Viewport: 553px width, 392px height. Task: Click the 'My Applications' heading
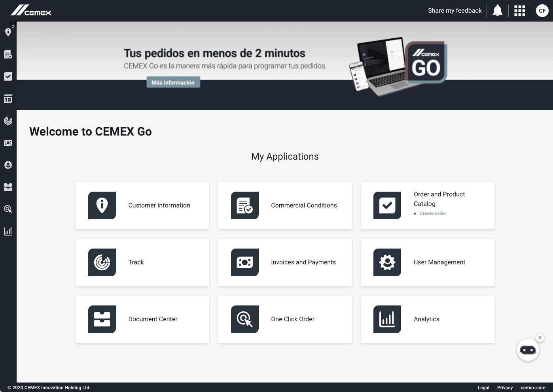(x=285, y=156)
